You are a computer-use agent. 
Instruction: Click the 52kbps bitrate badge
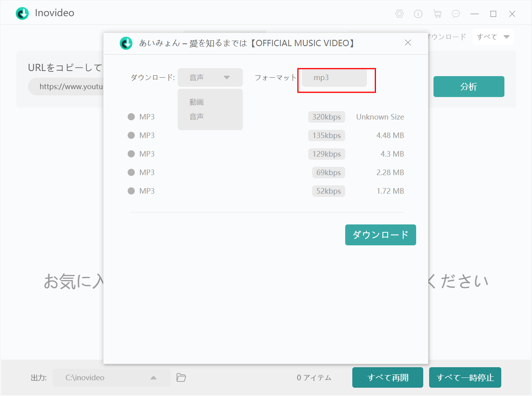[x=329, y=191]
